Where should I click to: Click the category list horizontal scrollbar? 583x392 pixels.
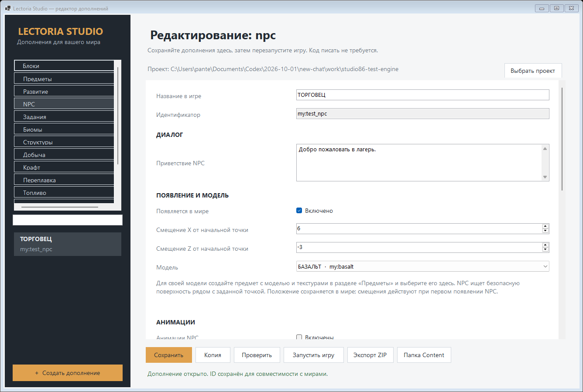(x=60, y=207)
